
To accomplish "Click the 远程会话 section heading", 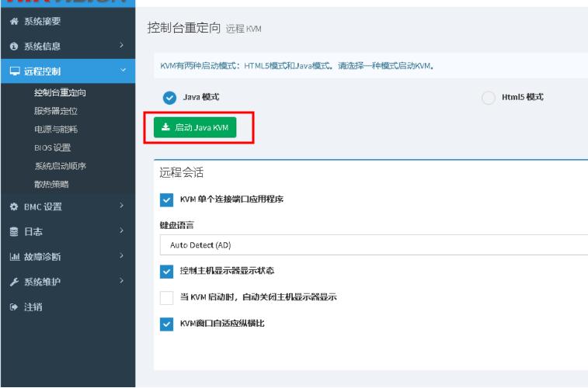I will pos(182,172).
